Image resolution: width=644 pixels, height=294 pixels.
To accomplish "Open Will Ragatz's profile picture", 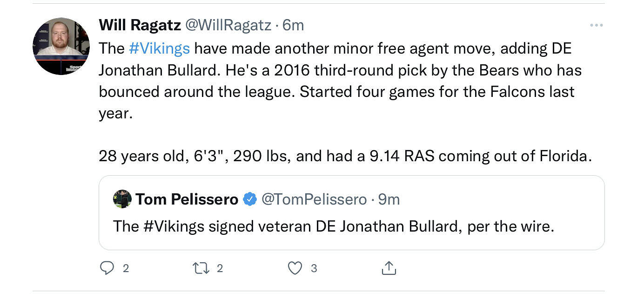I will (61, 46).
